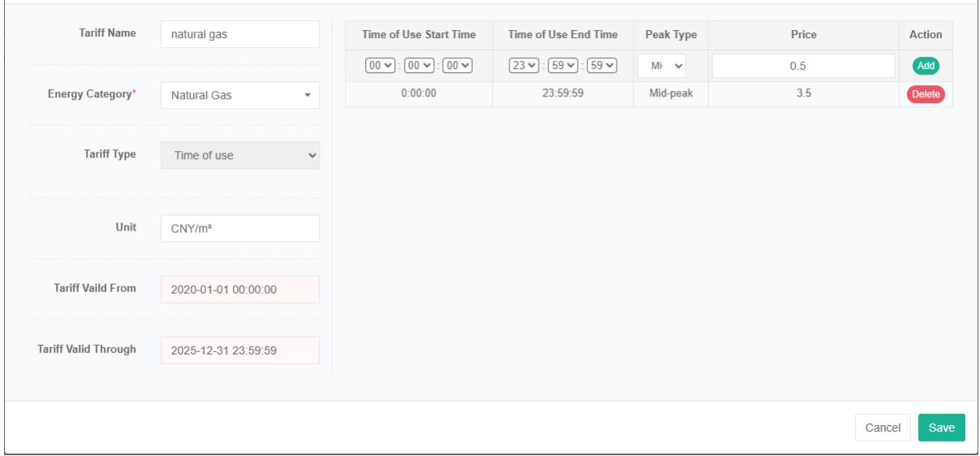
Task: Cancel the tariff editing dialog
Action: pos(881,428)
